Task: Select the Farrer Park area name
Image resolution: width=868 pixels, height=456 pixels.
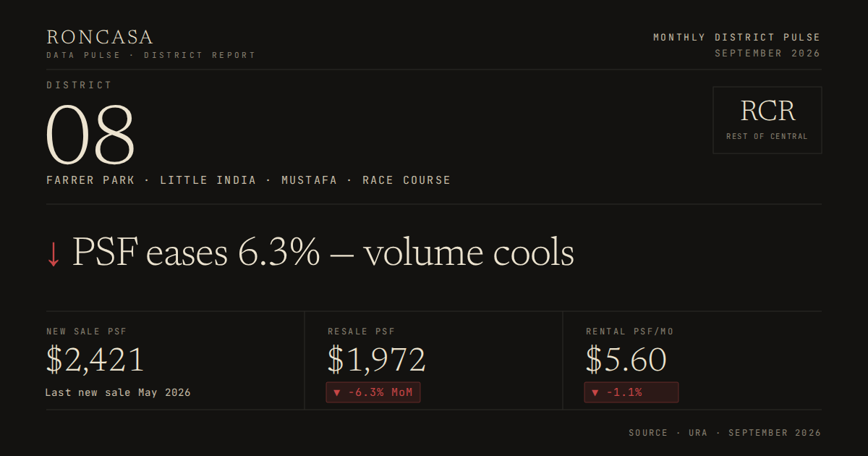Action: point(90,180)
